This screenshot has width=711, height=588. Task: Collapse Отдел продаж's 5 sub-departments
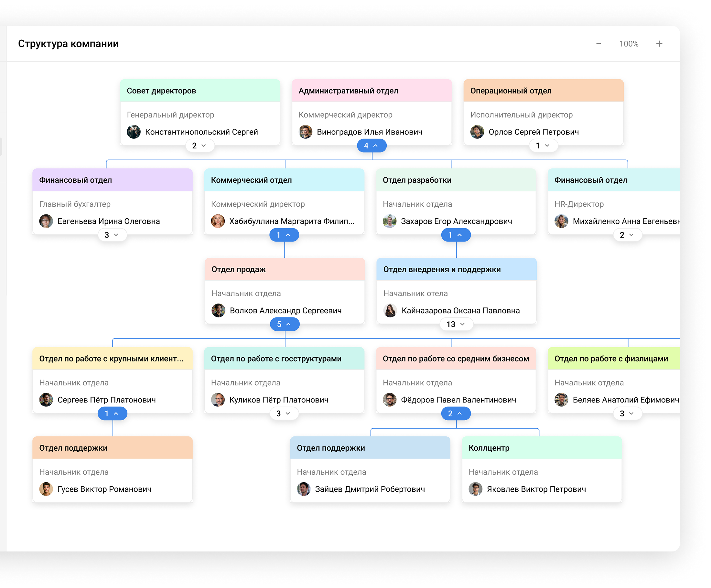(285, 324)
